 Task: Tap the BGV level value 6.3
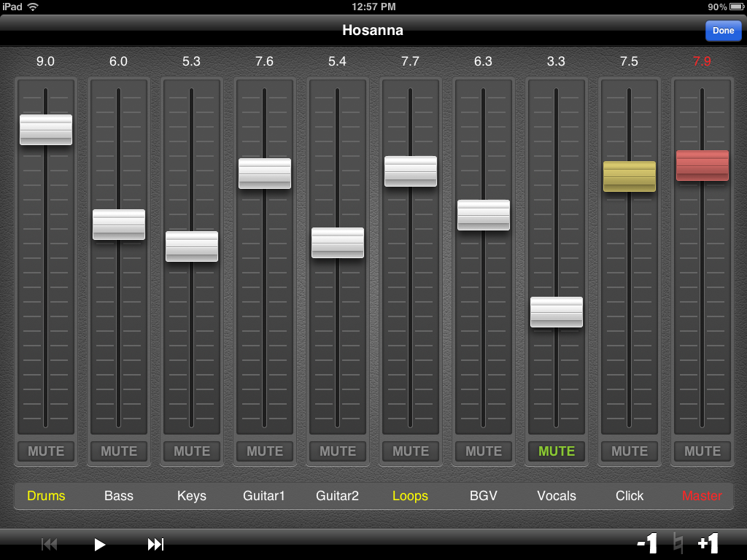point(483,61)
